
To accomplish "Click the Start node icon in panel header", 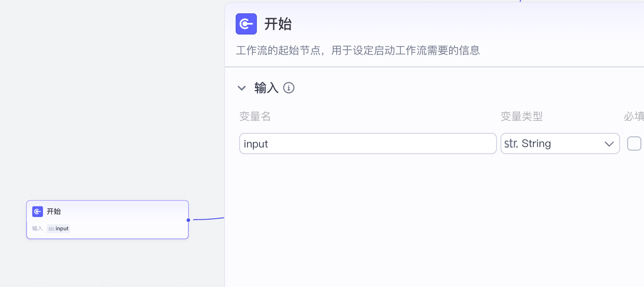I will click(246, 24).
